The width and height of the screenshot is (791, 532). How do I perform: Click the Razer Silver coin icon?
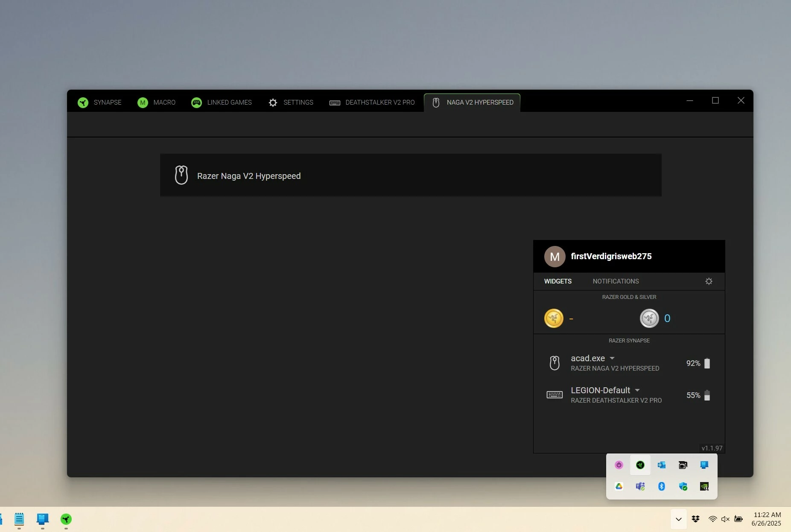pyautogui.click(x=649, y=319)
